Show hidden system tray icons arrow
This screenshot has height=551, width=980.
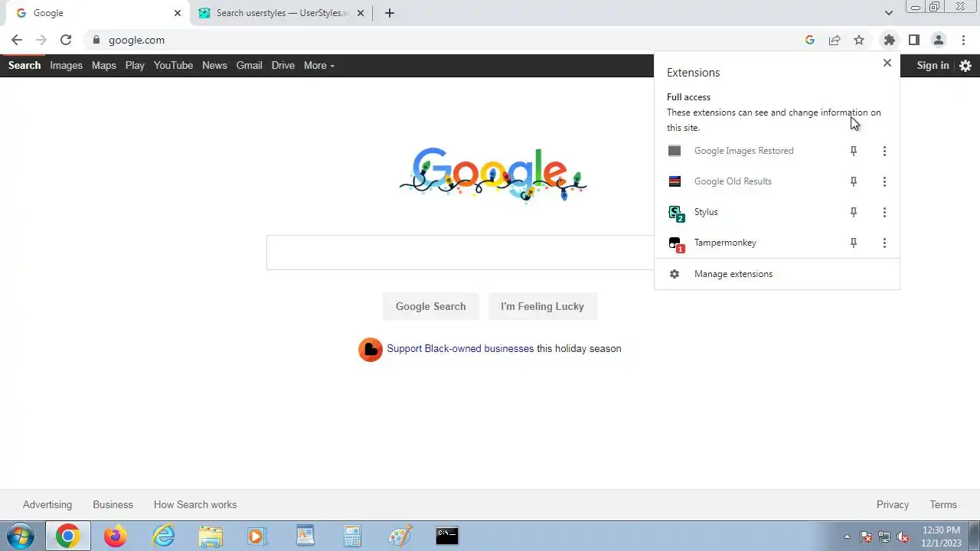(x=847, y=536)
